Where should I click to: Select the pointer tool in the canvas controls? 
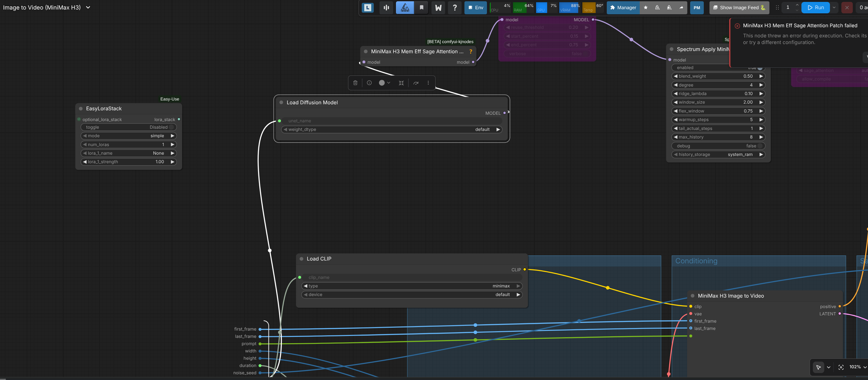818,367
